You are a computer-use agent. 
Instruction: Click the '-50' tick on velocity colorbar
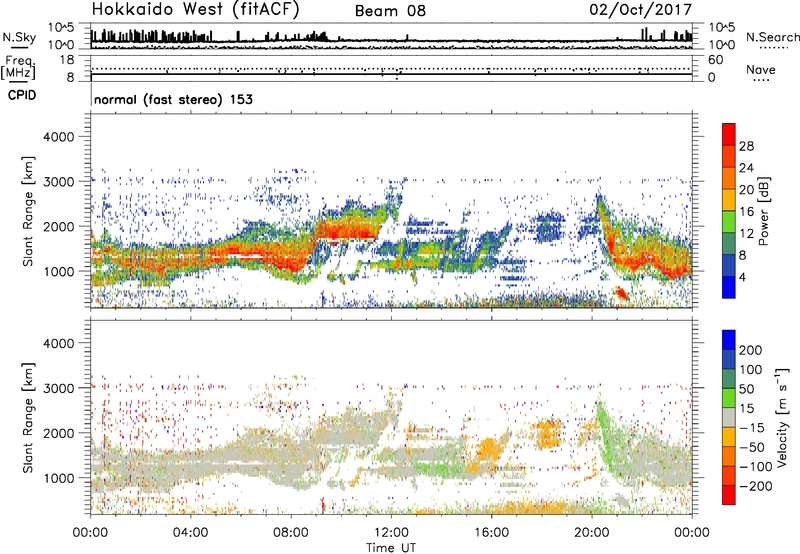tap(752, 447)
